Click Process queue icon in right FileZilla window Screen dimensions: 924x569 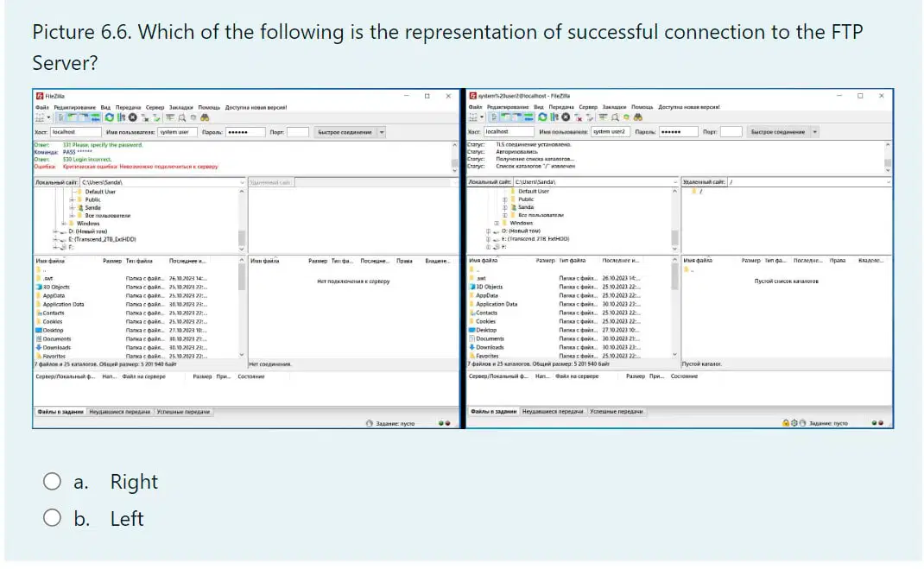click(x=554, y=117)
